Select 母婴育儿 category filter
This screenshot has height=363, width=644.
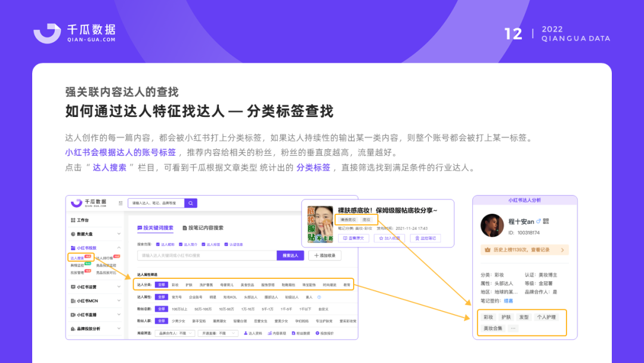[227, 284]
